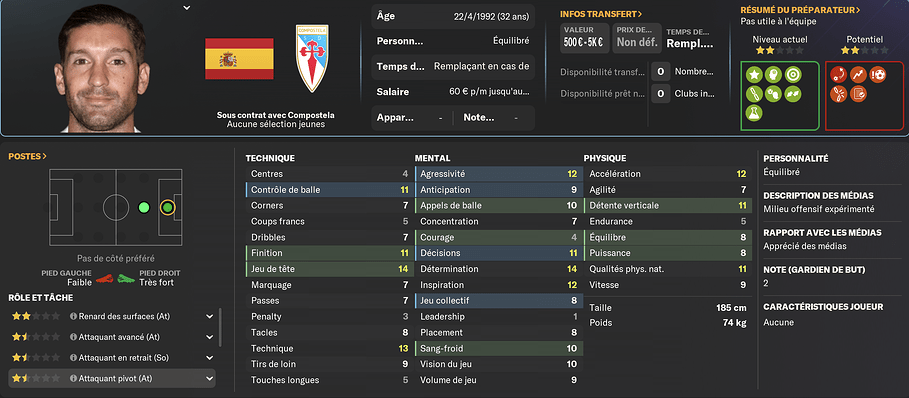The height and width of the screenshot is (398, 909).
Task: Click the orange rising trend arrow icon
Action: 858,75
